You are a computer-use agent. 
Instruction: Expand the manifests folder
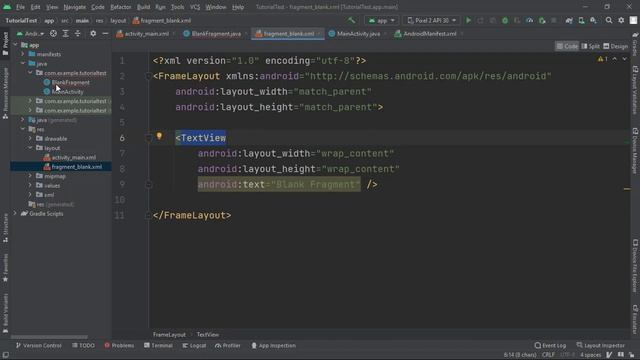23,54
